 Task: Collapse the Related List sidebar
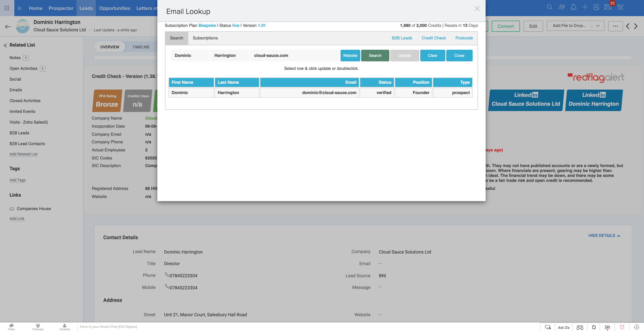pos(5,45)
